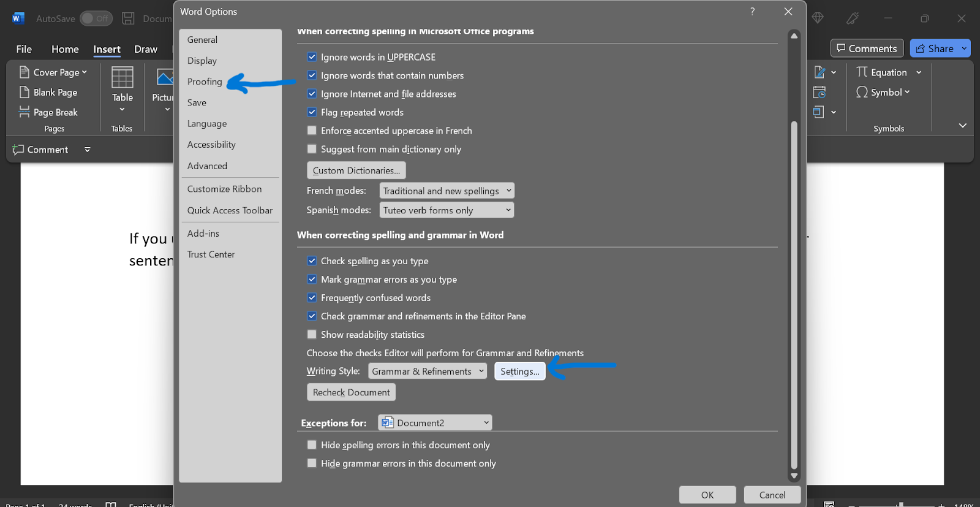Click the Word application logo icon

[18, 18]
